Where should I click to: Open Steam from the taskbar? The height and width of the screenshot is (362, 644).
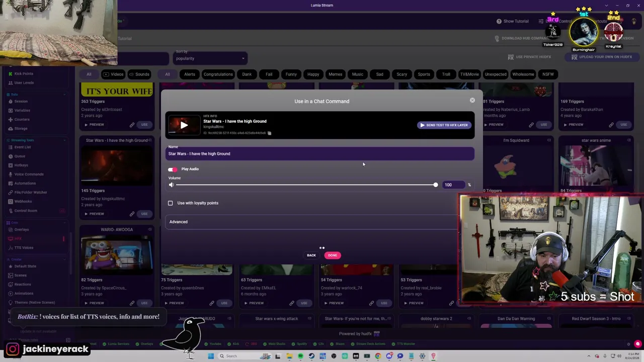311,356
